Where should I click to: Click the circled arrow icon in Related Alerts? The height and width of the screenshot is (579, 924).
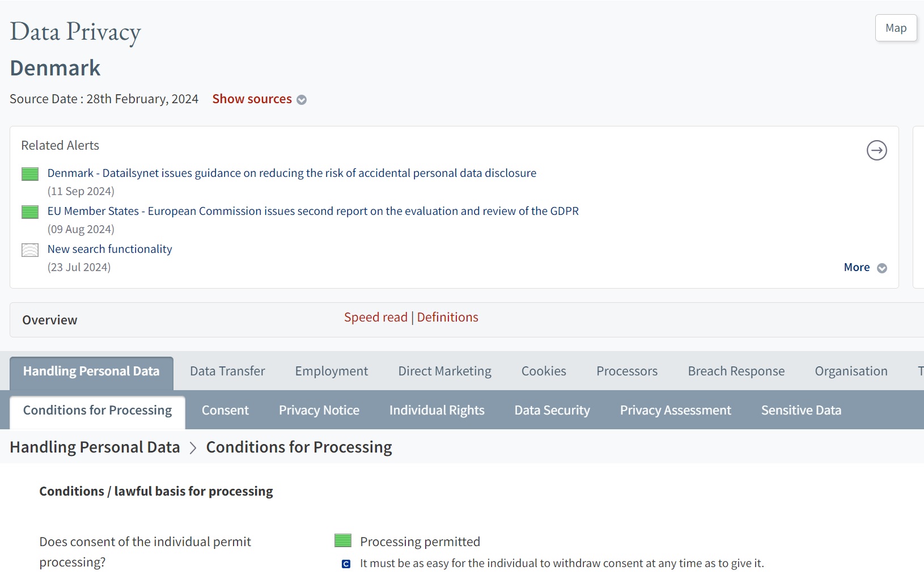876,150
